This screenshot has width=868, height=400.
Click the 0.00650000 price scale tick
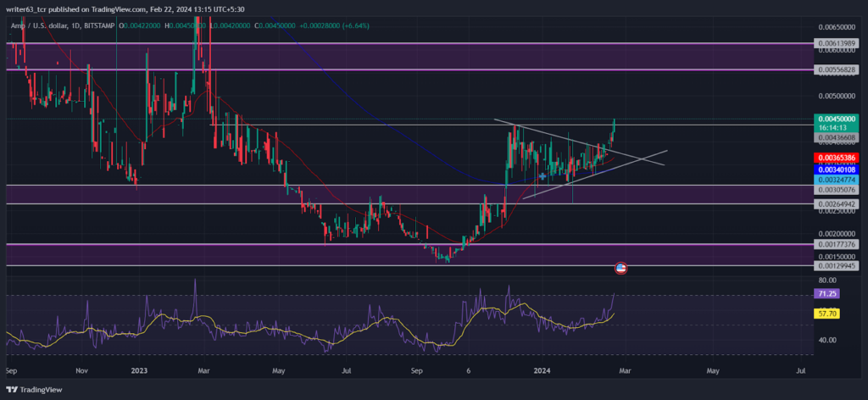pyautogui.click(x=837, y=26)
